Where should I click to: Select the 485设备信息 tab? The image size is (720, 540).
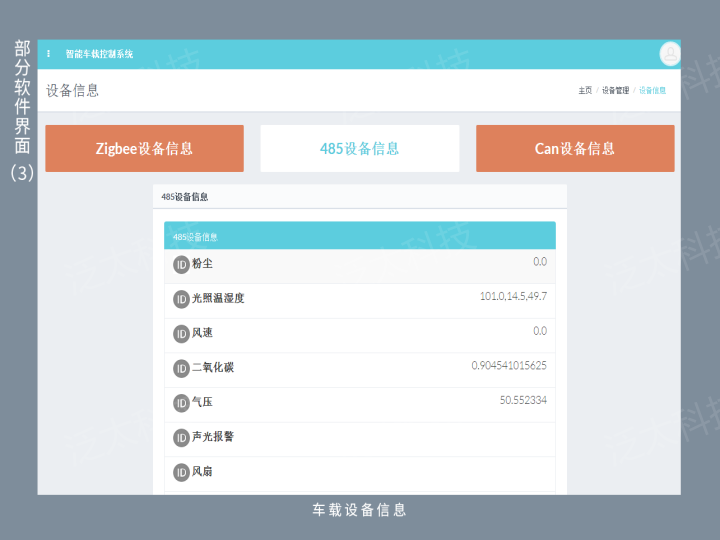coord(360,149)
